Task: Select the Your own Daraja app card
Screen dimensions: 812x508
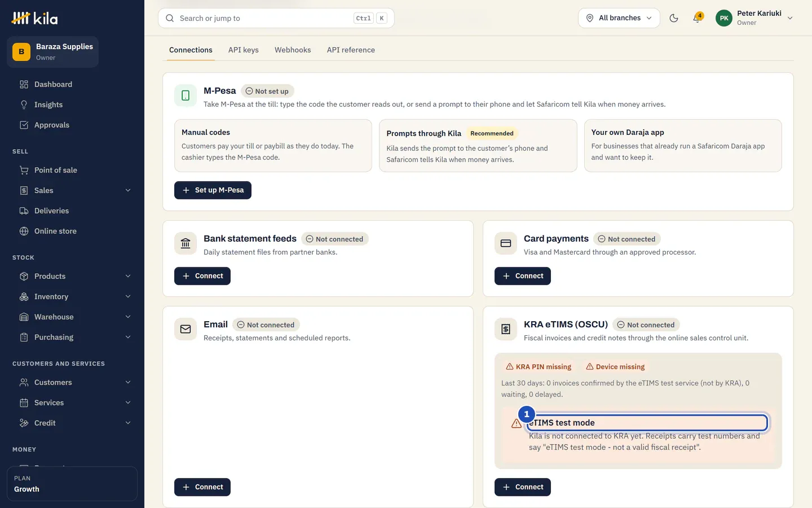Action: click(x=683, y=146)
